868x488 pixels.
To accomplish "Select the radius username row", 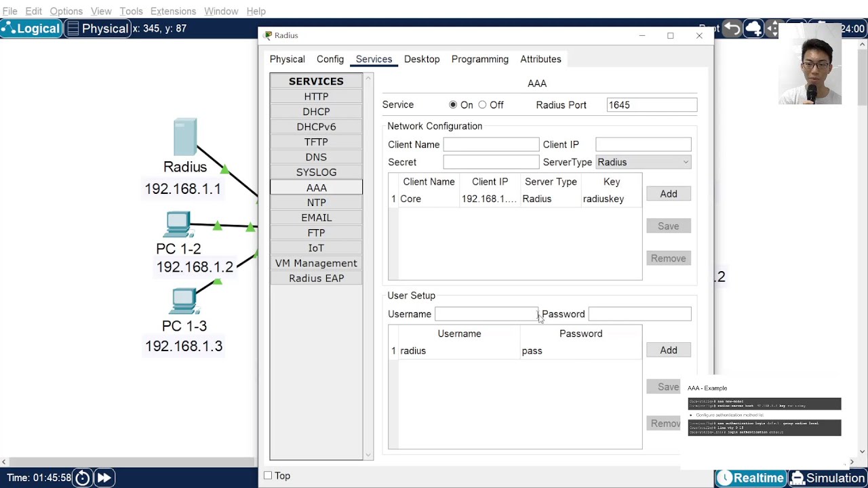I will pos(515,350).
